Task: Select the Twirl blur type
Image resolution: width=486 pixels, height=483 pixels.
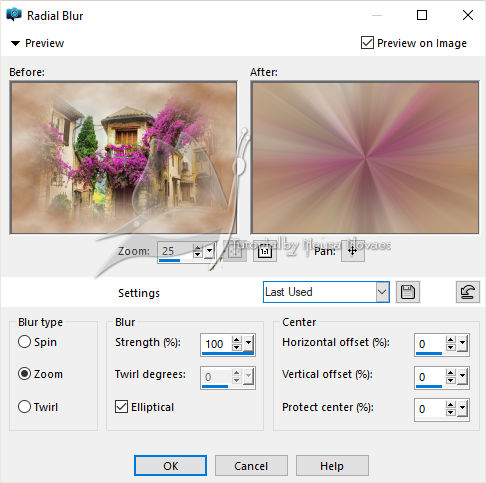Action: point(24,407)
